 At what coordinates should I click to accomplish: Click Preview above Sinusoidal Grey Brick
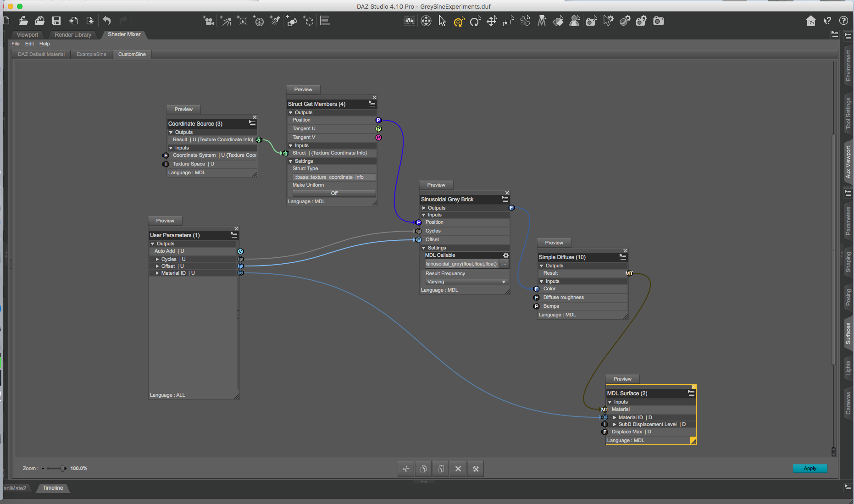tap(436, 185)
